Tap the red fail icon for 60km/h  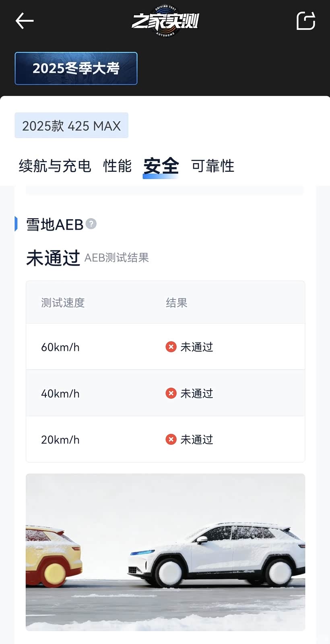[171, 347]
